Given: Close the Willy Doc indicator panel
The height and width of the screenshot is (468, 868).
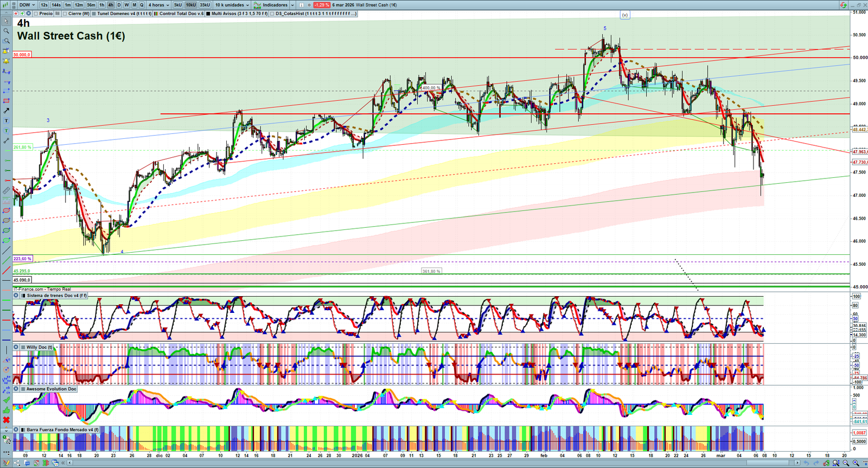Looking at the screenshot, I should coord(16,347).
